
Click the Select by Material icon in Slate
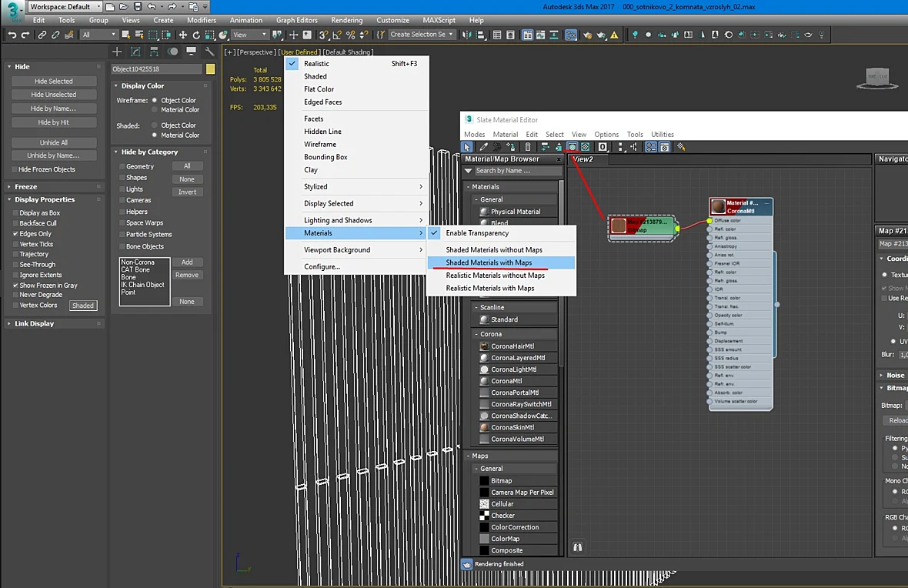(681, 147)
